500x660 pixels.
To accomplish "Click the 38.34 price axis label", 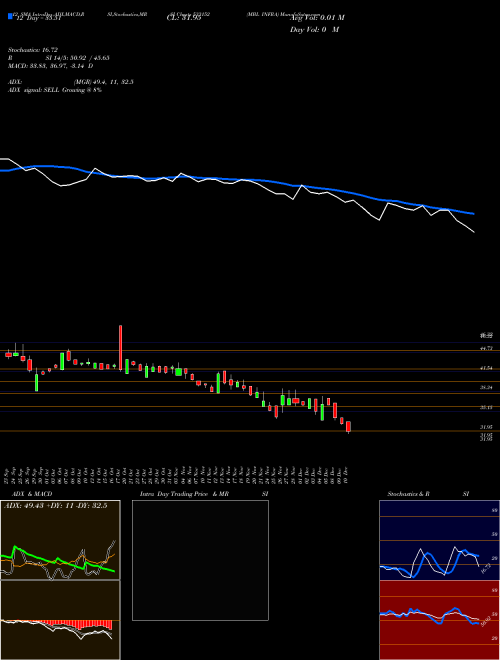I will 487,388.
